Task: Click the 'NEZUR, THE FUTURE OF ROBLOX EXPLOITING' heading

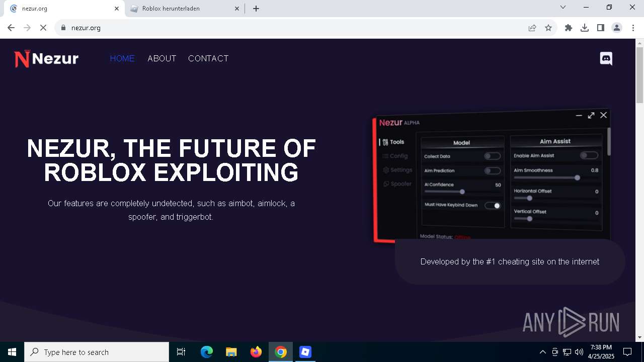Action: click(171, 161)
